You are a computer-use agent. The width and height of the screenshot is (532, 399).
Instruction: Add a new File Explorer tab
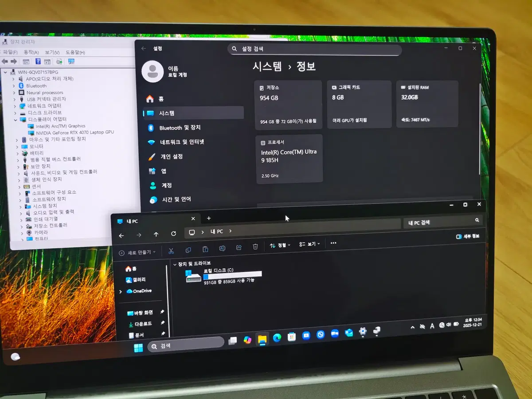click(x=209, y=218)
